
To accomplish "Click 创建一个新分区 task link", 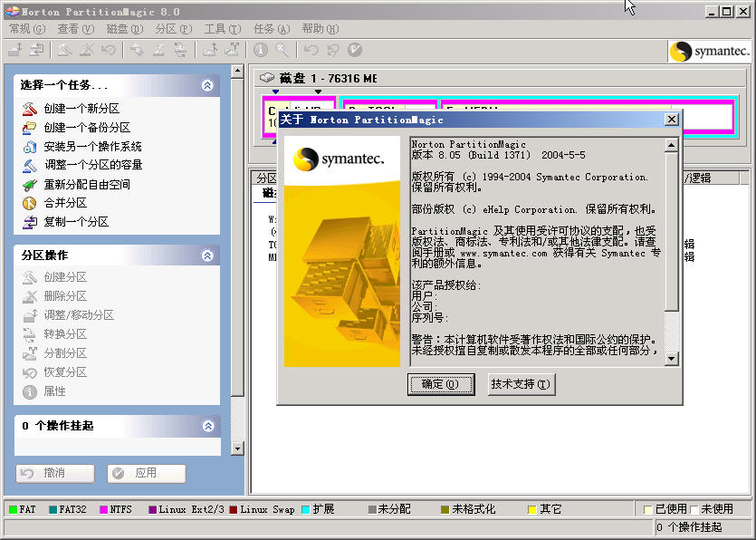I will coord(82,109).
